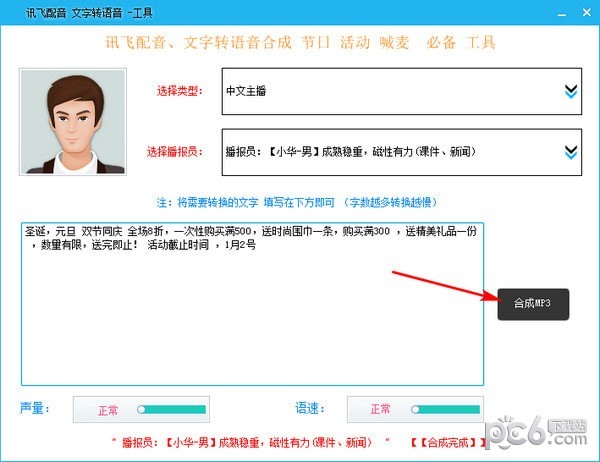
Task: Adjust the 语速 speed slider
Action: (x=445, y=410)
